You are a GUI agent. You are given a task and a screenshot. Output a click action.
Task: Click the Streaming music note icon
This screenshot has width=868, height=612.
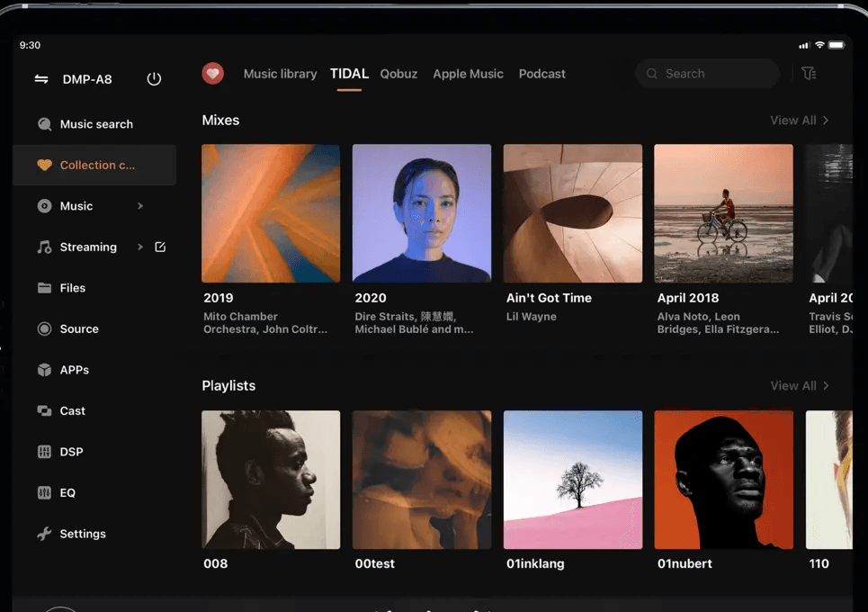[x=44, y=247]
